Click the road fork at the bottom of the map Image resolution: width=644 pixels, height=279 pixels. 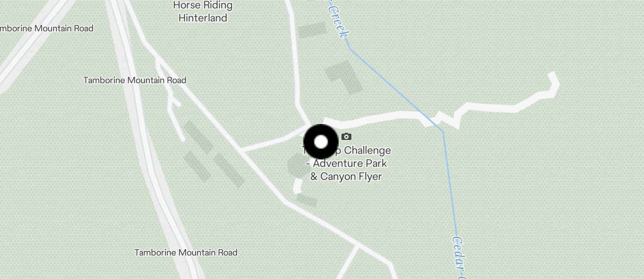click(358, 246)
